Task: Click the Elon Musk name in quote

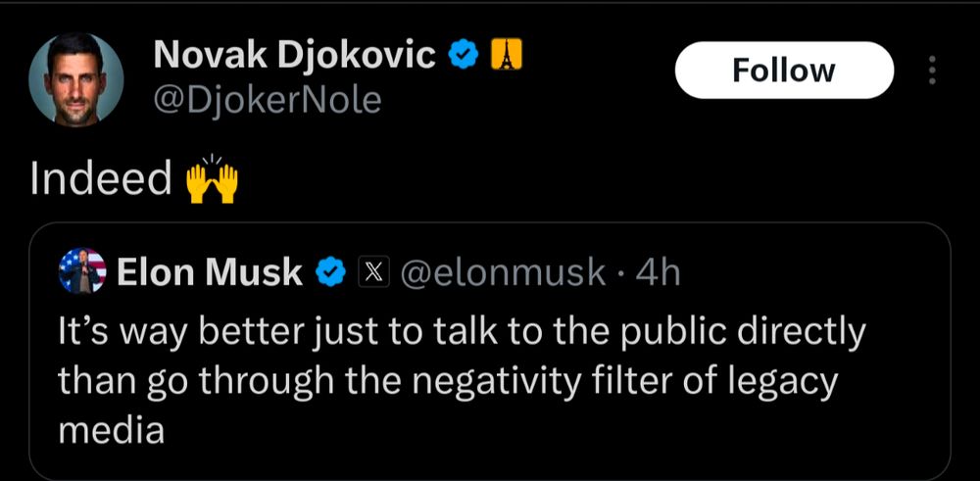Action: [x=210, y=273]
